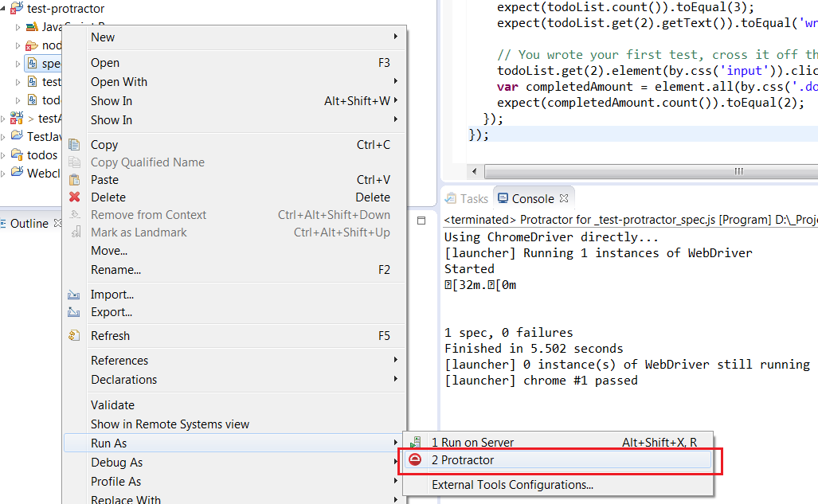Click the red Protractor launch icon
Screen dimensions: 818x504
415,460
